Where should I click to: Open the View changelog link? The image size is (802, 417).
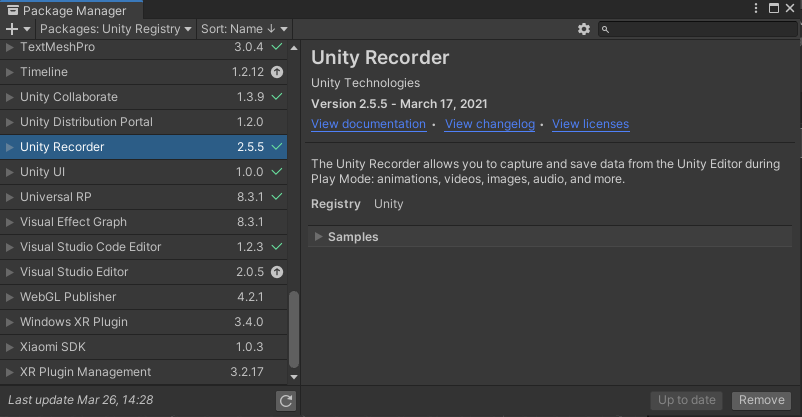tap(489, 124)
